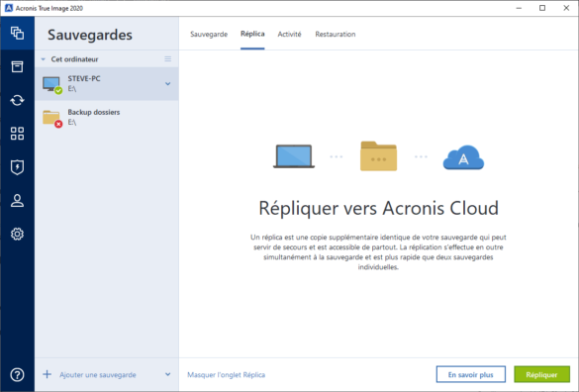
Task: Select the Backup dossiers entry
Action: point(107,118)
